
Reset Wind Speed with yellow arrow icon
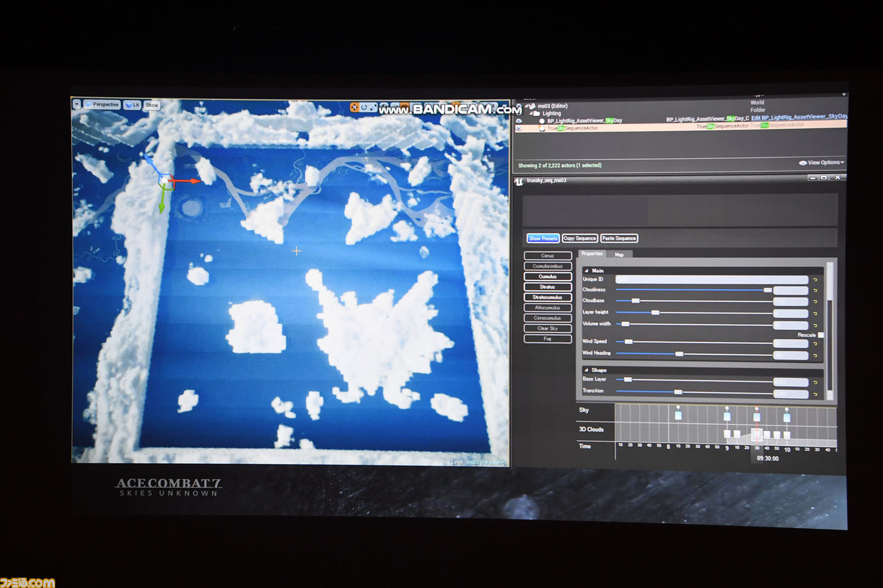click(x=815, y=343)
